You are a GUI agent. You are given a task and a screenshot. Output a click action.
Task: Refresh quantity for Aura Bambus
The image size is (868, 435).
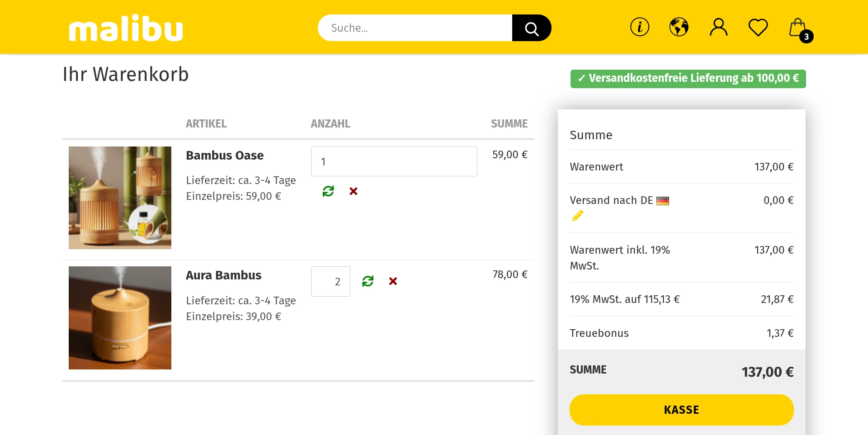pos(368,281)
